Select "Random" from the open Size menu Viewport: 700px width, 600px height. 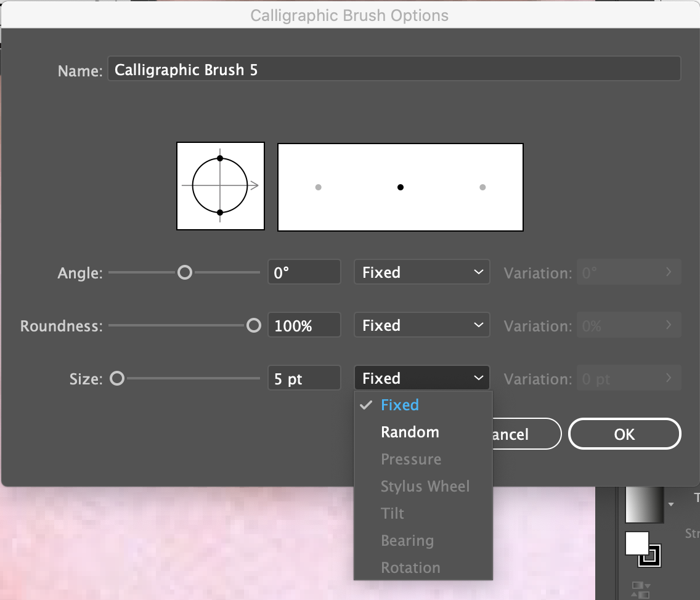click(409, 432)
